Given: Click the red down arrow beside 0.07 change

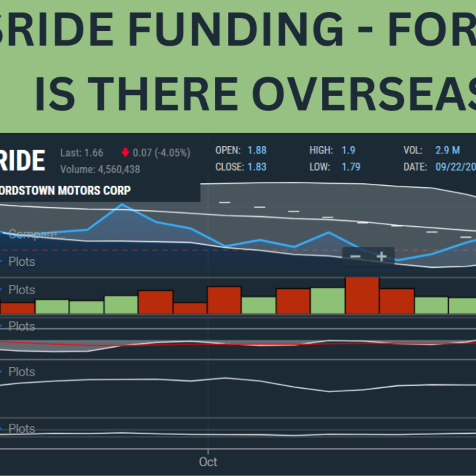Looking at the screenshot, I should pos(125,152).
